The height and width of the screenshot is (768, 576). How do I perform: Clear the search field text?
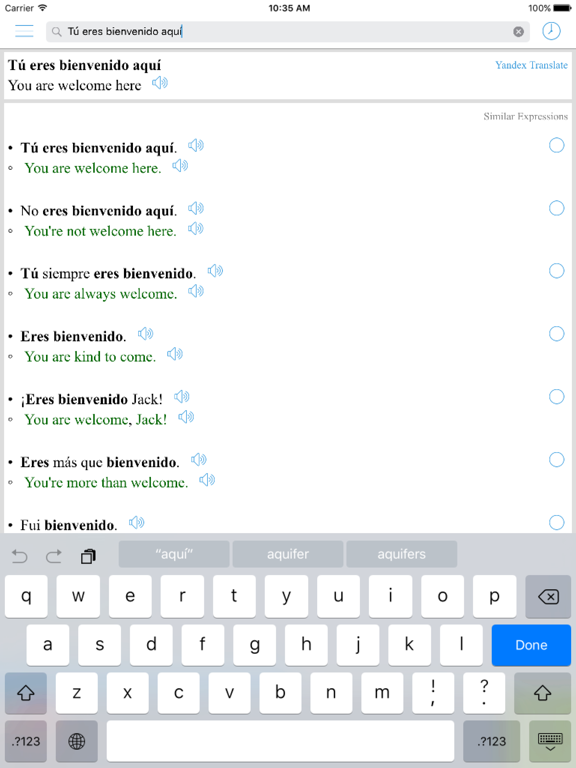point(518,32)
